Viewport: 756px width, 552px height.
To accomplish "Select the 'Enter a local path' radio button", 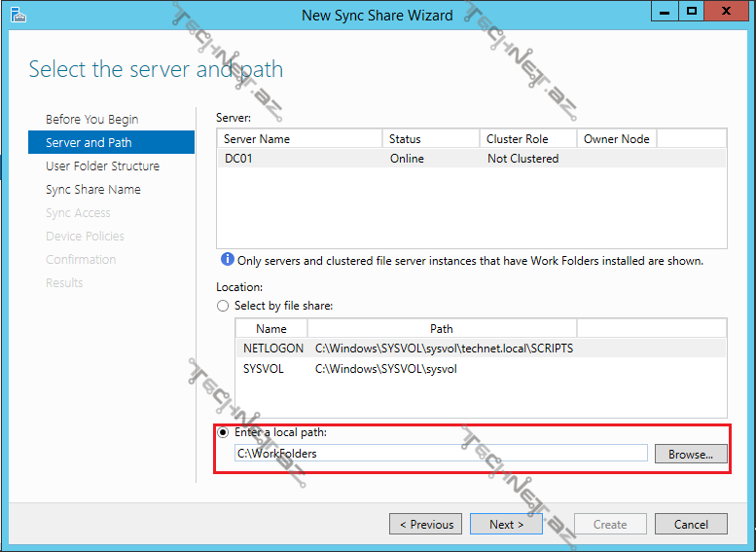I will pyautogui.click(x=225, y=431).
